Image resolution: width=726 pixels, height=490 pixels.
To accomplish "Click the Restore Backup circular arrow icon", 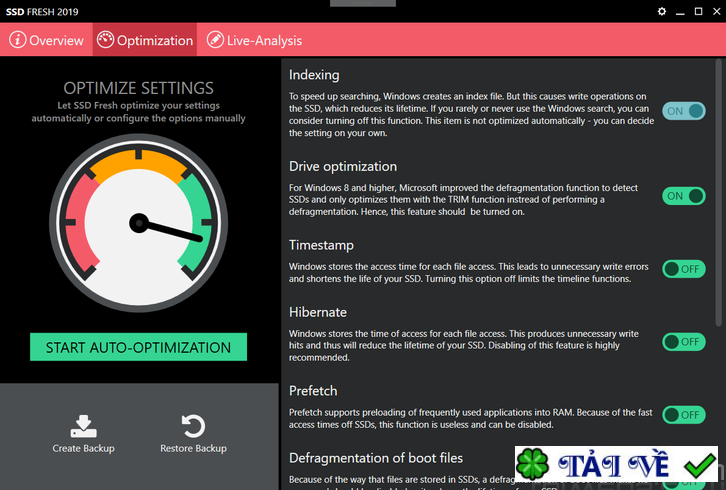I will coord(193,426).
